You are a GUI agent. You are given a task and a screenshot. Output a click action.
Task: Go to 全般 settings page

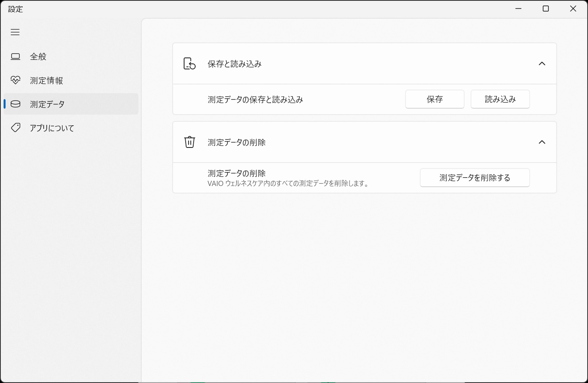coord(71,57)
